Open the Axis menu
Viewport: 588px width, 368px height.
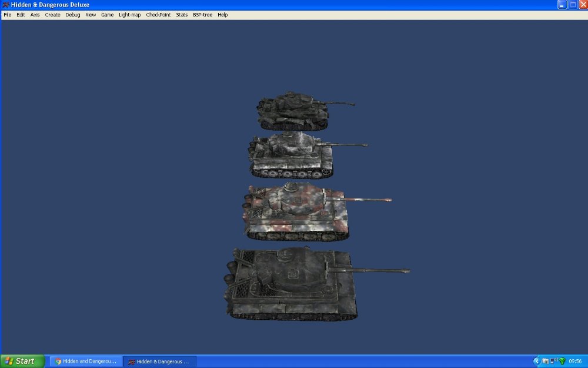(34, 15)
